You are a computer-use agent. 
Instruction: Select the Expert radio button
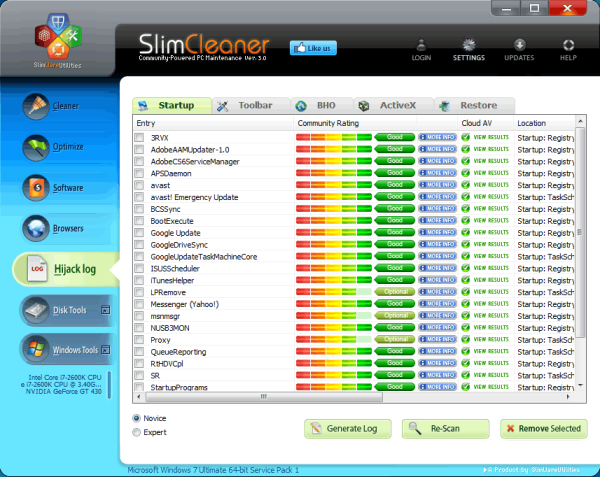point(137,432)
